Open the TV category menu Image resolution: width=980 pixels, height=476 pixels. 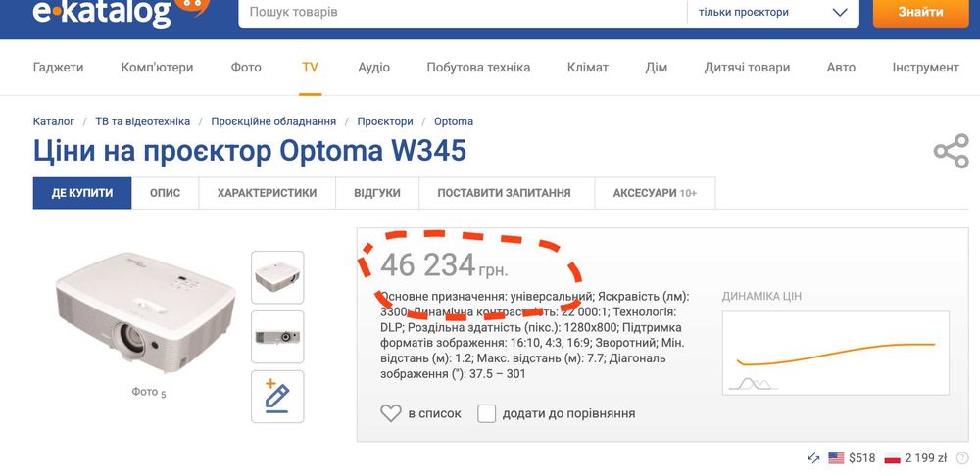tap(310, 68)
